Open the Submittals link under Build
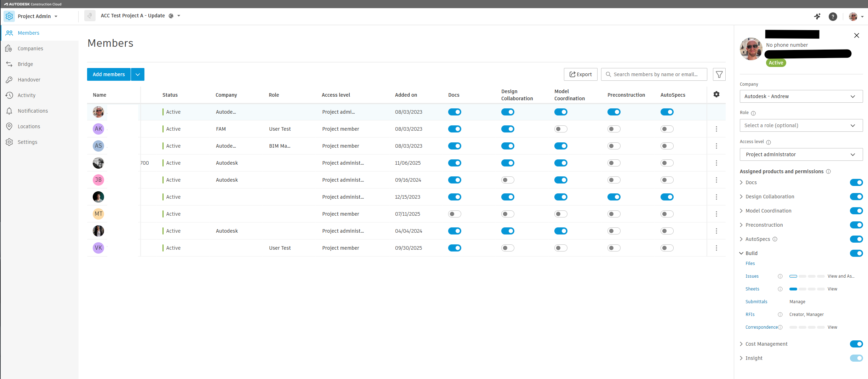868x379 pixels. [756, 302]
